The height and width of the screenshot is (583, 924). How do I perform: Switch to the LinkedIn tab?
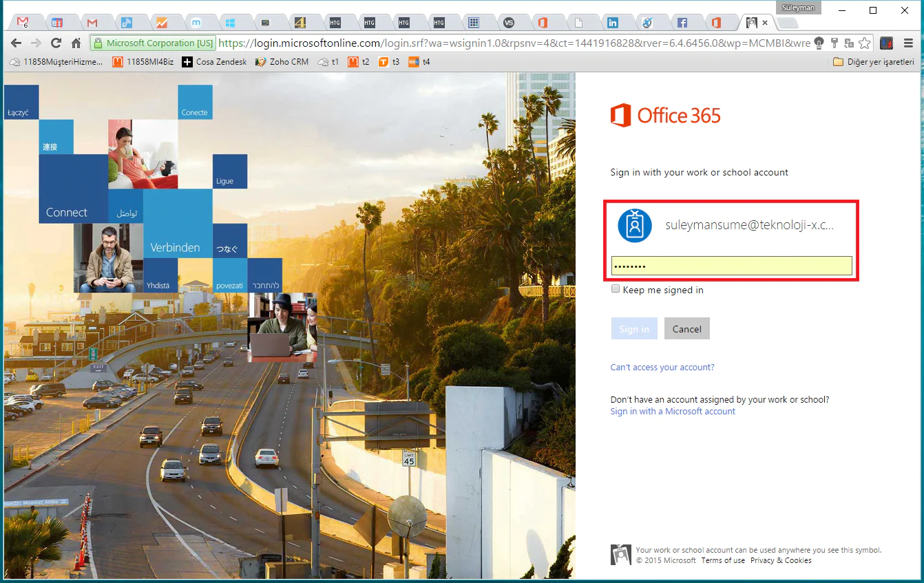[x=612, y=21]
